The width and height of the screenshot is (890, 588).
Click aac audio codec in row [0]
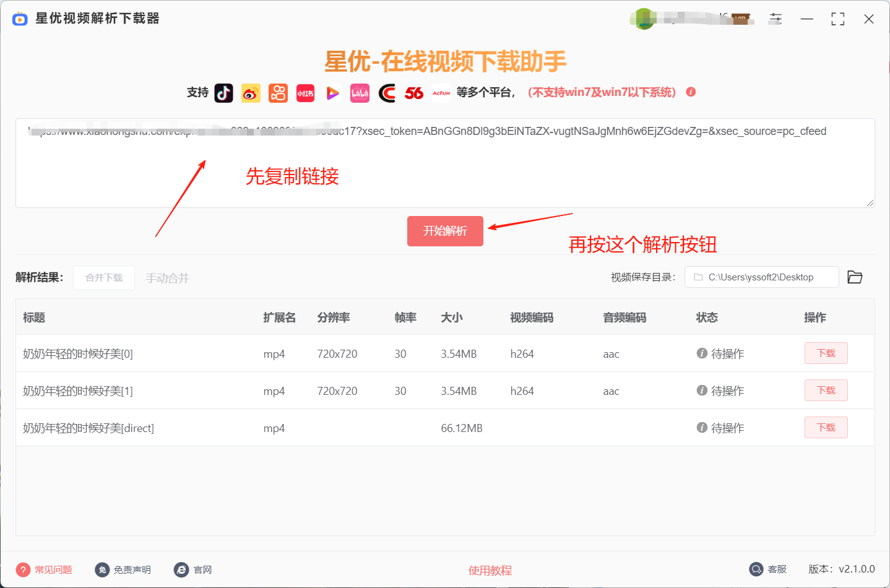(x=611, y=354)
